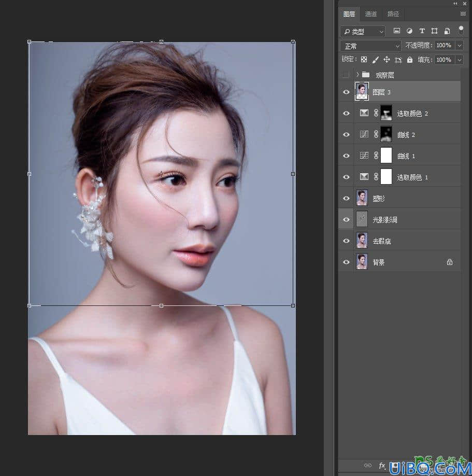Select 曲线 2 layer mask thumbnail
This screenshot has height=476, width=472.
(x=386, y=134)
